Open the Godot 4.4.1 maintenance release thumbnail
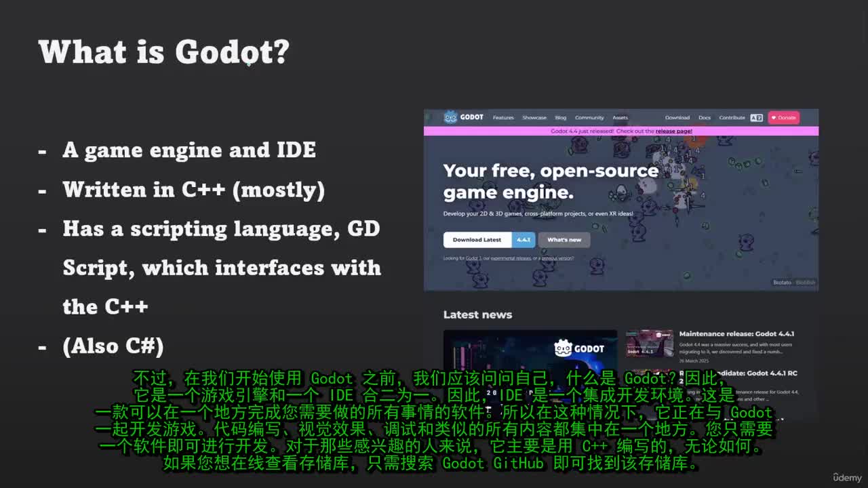The height and width of the screenshot is (488, 868). tap(649, 344)
